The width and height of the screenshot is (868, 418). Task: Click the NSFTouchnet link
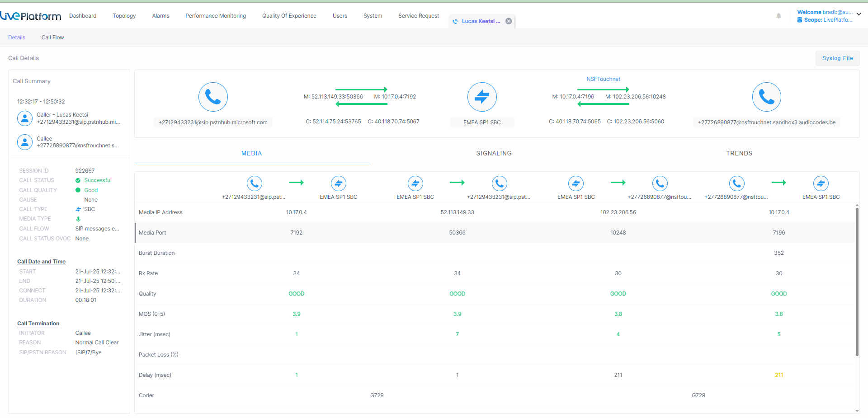coord(603,79)
